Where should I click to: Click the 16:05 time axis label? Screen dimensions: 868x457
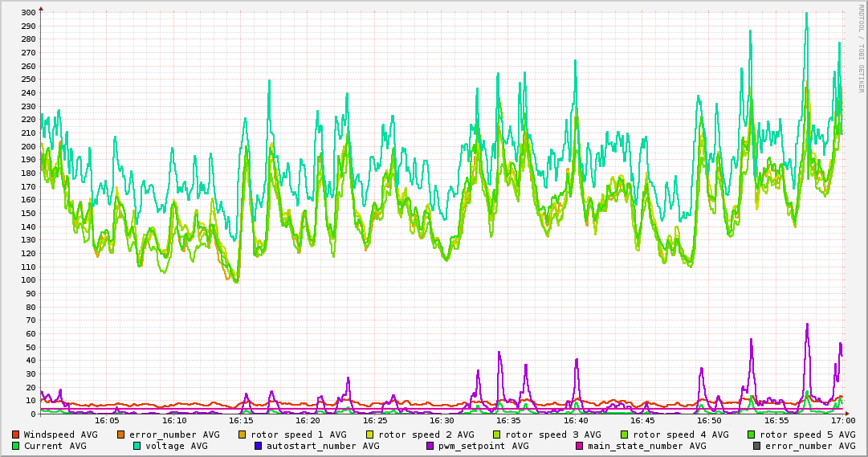[x=108, y=420]
